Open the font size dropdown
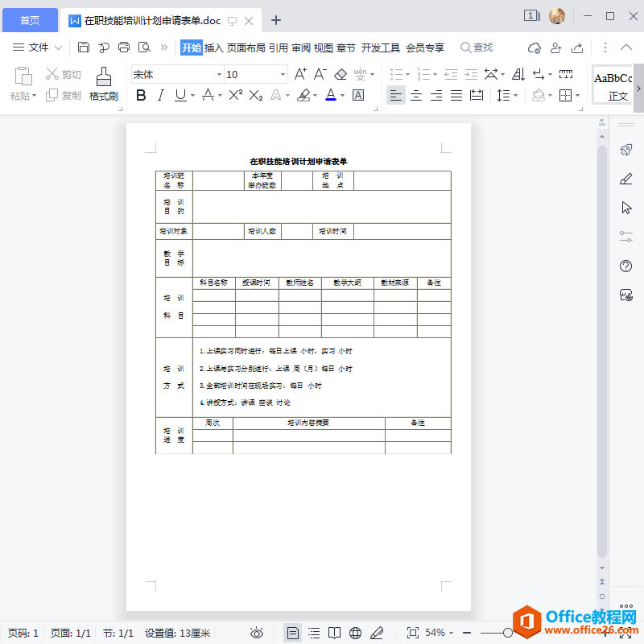The height and width of the screenshot is (644, 644). coord(282,73)
